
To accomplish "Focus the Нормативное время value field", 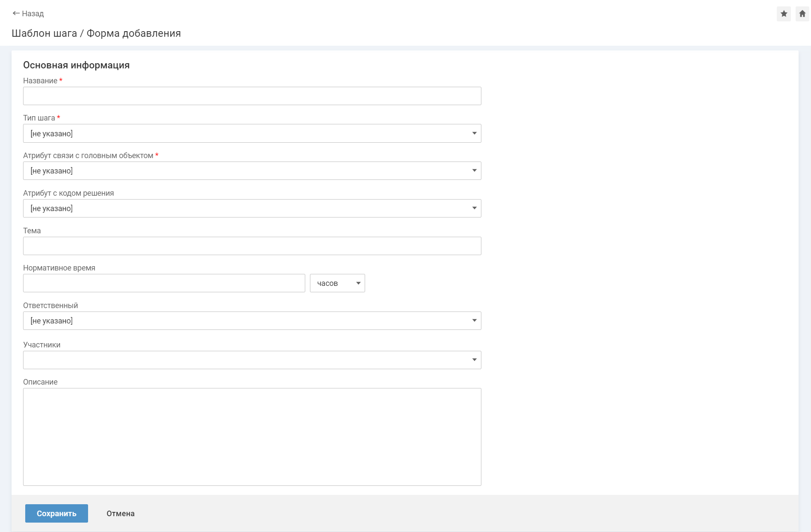I will click(164, 283).
